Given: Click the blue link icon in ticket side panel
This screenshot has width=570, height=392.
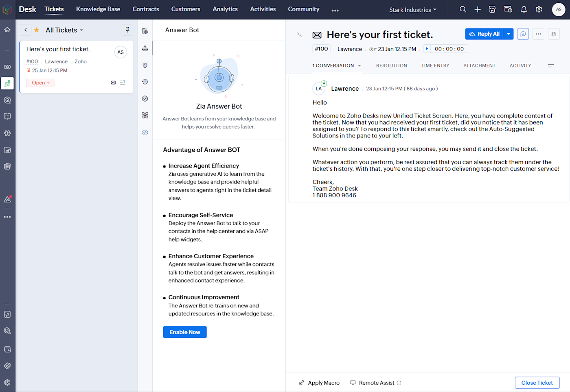Looking at the screenshot, I should pos(145,133).
